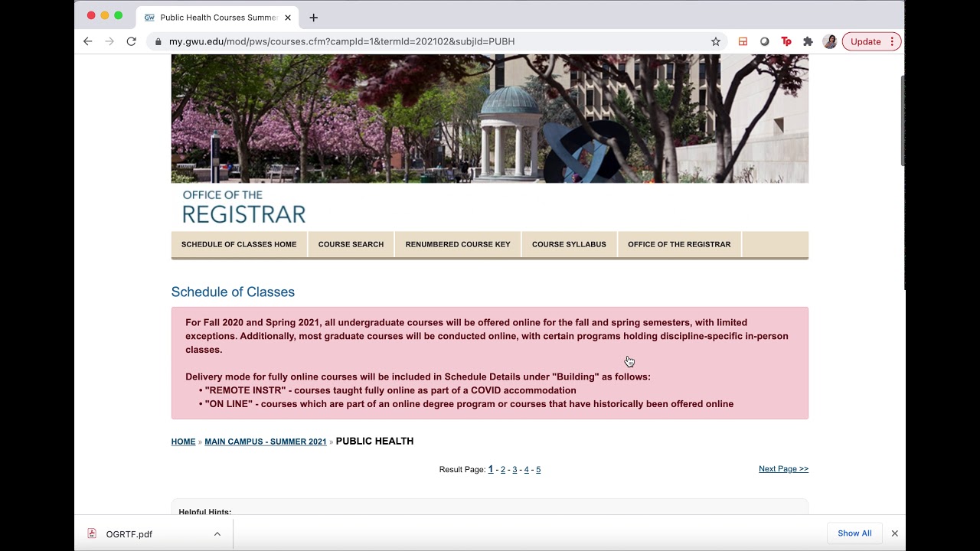Bookmark this page with the star icon
The height and width of the screenshot is (551, 980).
point(716,41)
